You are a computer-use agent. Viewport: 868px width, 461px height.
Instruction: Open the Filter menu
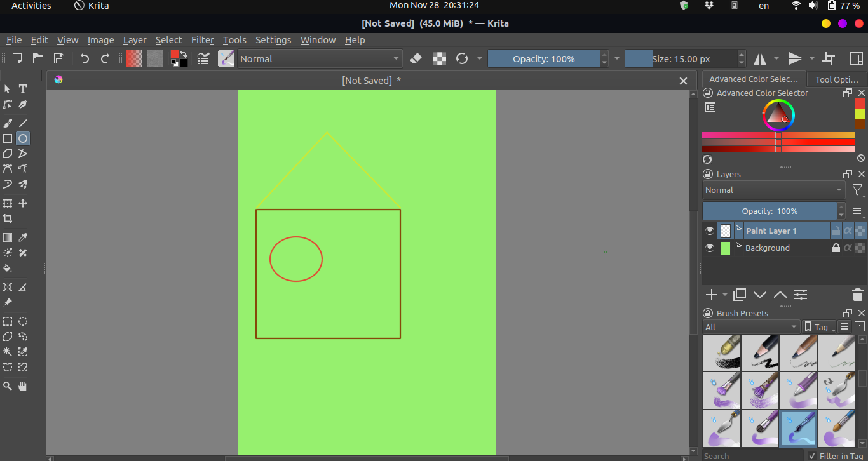click(203, 39)
